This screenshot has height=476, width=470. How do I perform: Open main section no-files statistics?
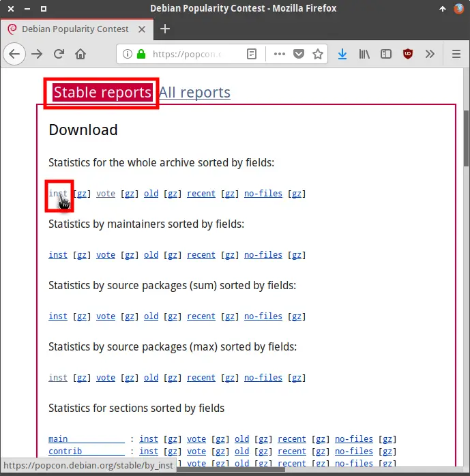tap(354, 439)
